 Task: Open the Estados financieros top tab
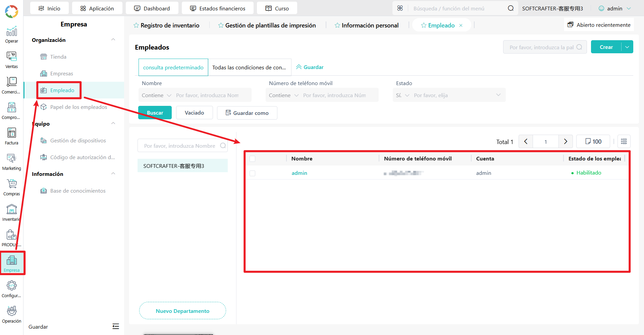[x=218, y=8]
